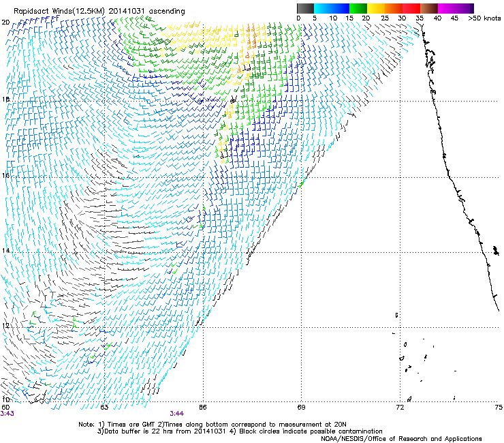Click the 'Rapidscat Winds(12.5KM)' title text

tap(59, 12)
